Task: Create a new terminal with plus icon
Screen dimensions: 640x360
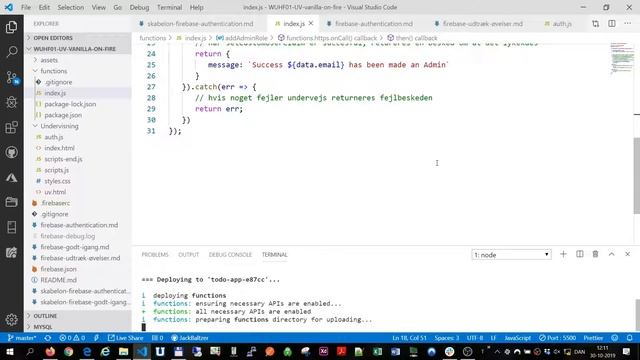Action: pos(563,254)
